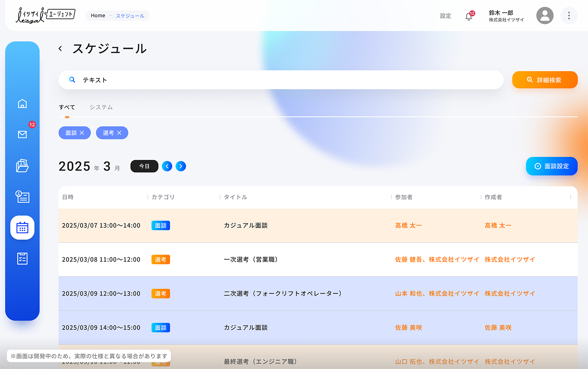This screenshot has width=588, height=369.
Task: Go to the next month arrow
Action: coord(181,166)
